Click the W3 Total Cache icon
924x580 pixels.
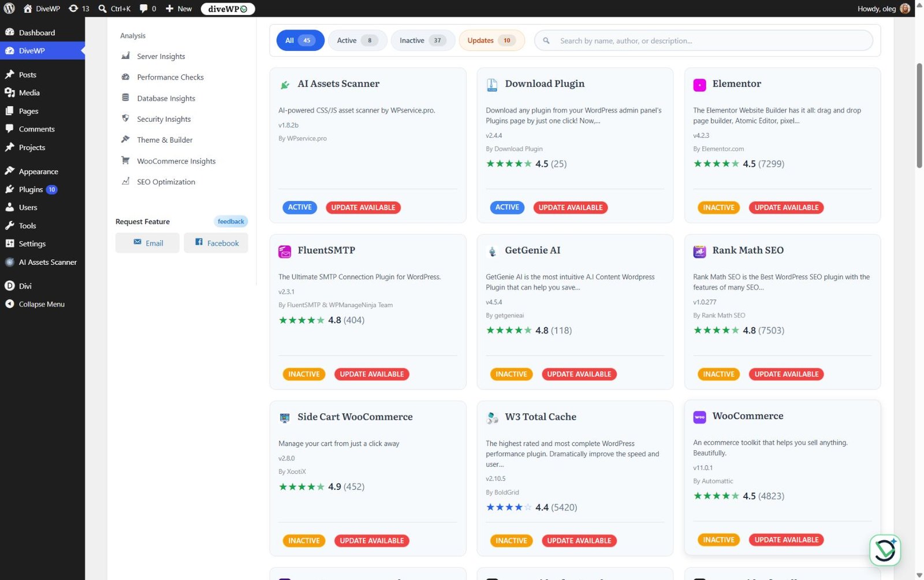[492, 418]
